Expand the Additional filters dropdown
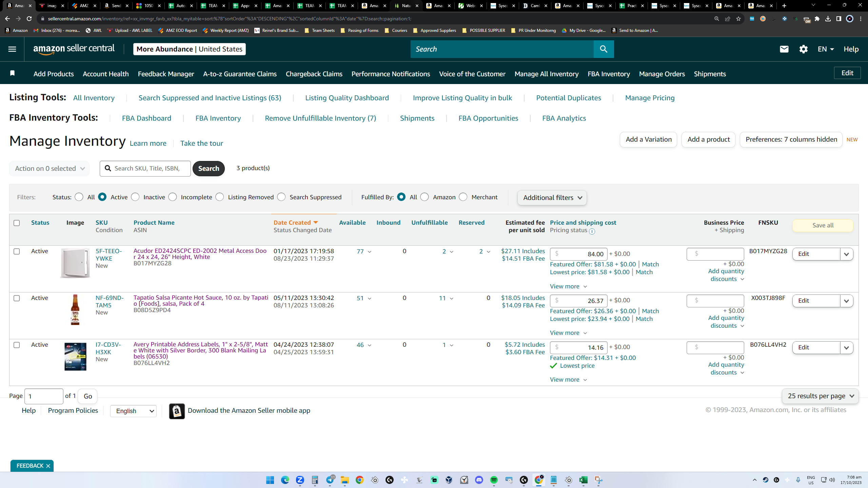The height and width of the screenshot is (488, 868). (x=552, y=198)
